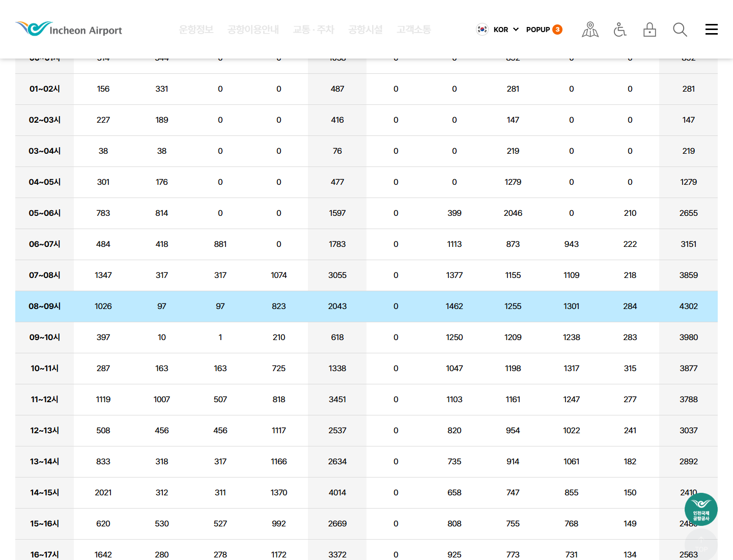
Task: Click value 4302 in the 08~09시 row
Action: (x=689, y=306)
